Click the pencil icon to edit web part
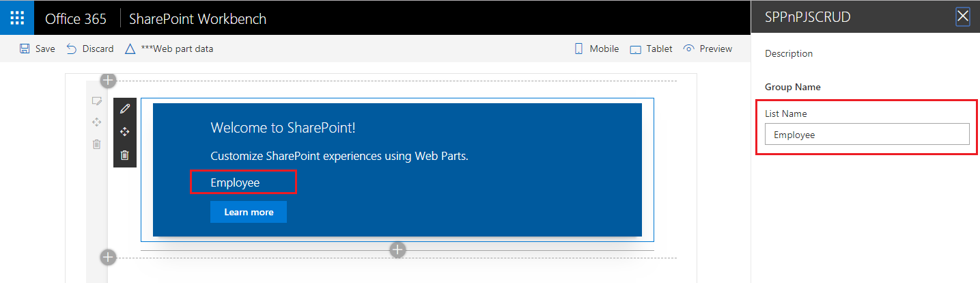980x283 pixels. pos(124,109)
